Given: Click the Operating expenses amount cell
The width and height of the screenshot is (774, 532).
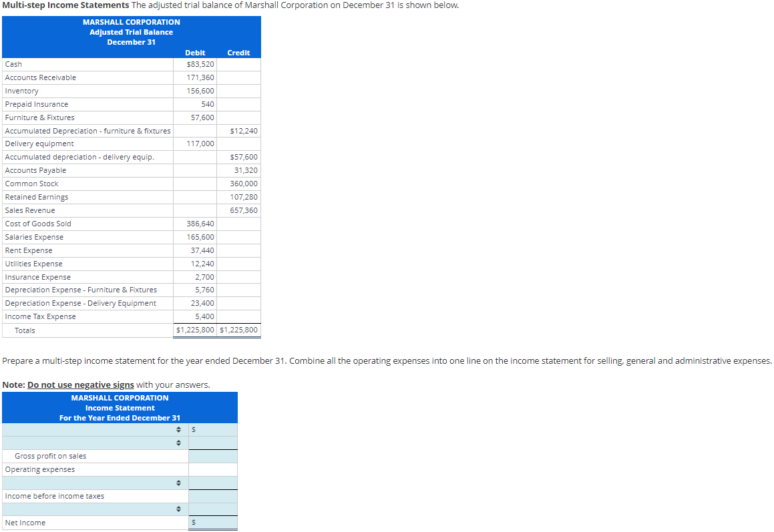Looking at the screenshot, I should tap(212, 469).
